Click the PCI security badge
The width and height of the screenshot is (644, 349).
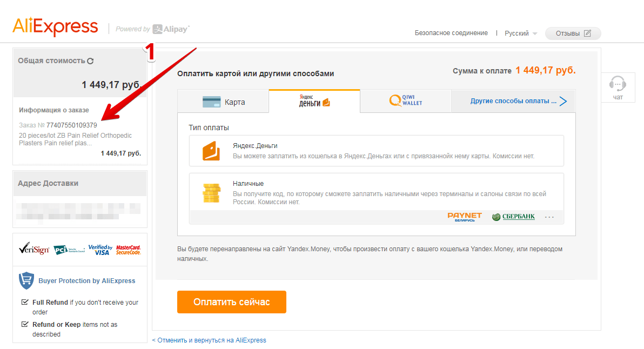point(69,250)
